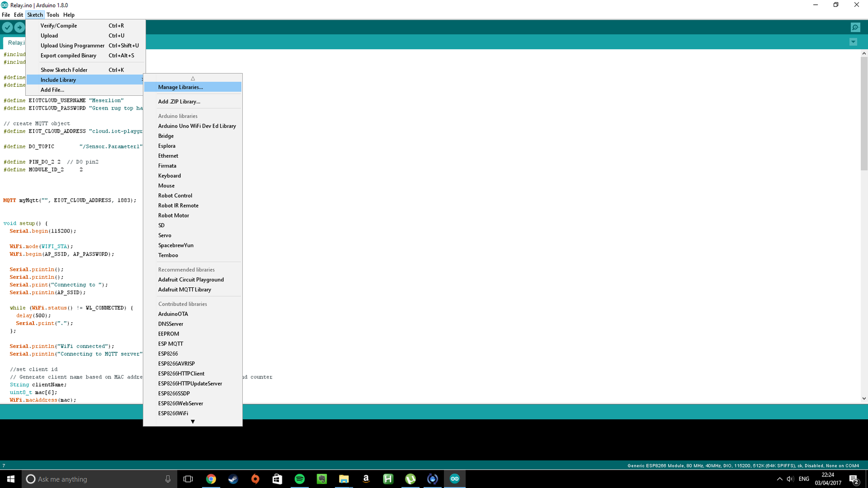Expand the Include Library submenu arrow
Viewport: 868px width, 488px height.
pos(142,80)
